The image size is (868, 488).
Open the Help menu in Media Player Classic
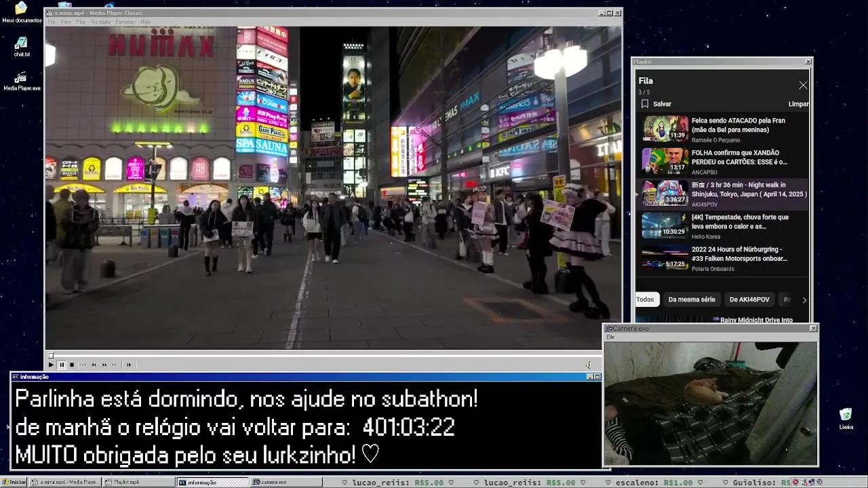tap(145, 22)
